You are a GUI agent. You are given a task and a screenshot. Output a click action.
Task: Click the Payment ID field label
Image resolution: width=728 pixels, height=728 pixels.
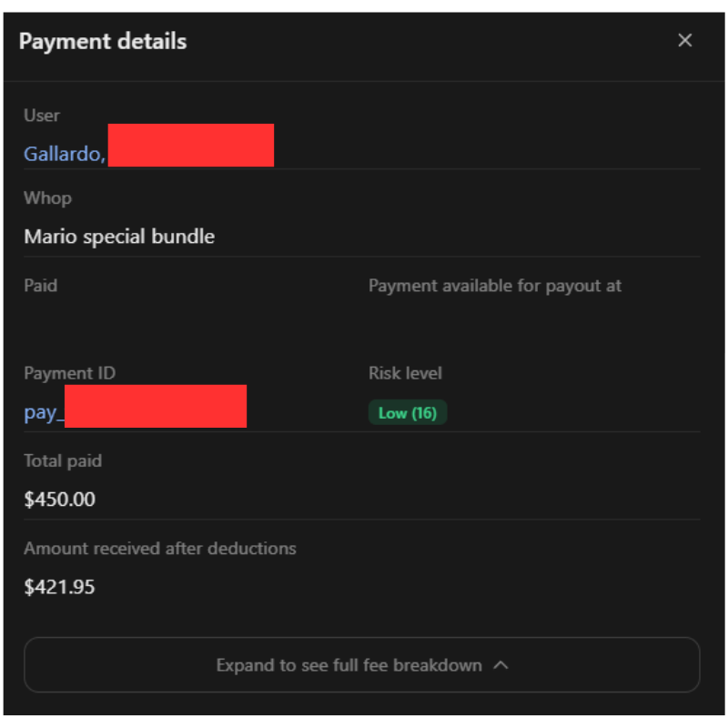coord(69,373)
